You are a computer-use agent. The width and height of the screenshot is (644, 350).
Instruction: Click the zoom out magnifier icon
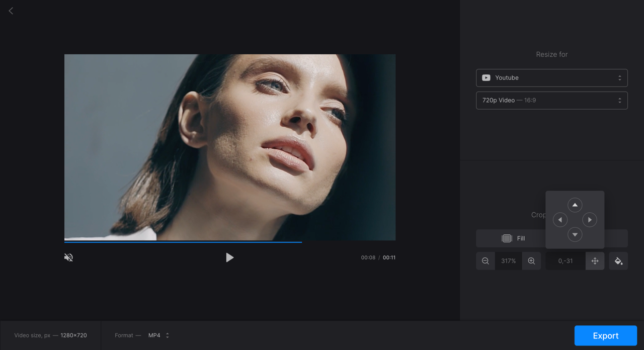tap(485, 260)
